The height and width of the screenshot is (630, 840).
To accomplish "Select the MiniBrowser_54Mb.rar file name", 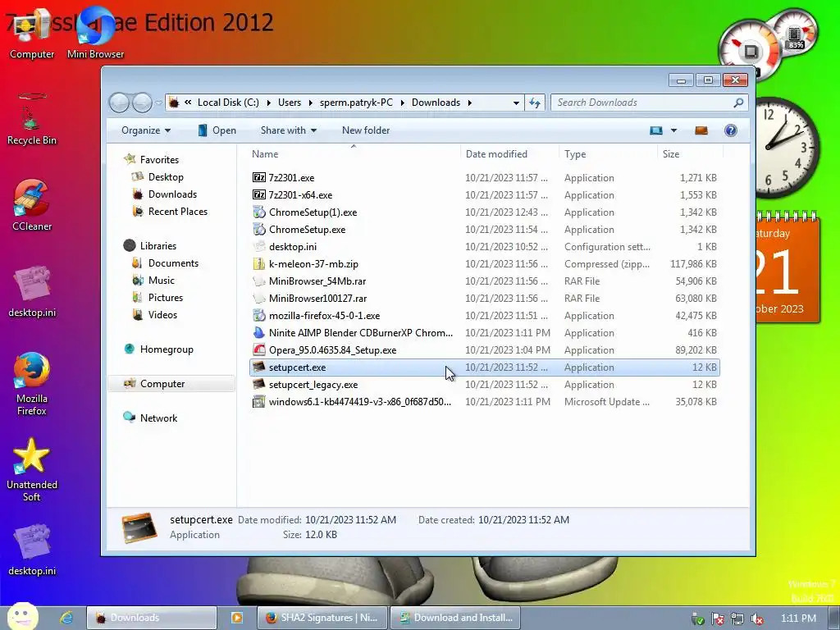I will coord(317,281).
